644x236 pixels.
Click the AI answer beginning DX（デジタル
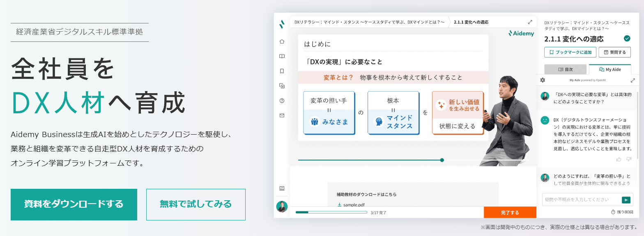point(593,134)
